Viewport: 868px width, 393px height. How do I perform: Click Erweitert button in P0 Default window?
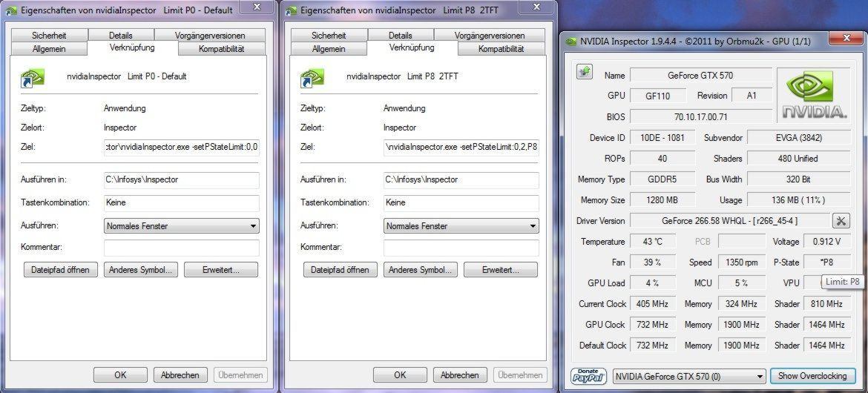pyautogui.click(x=221, y=270)
